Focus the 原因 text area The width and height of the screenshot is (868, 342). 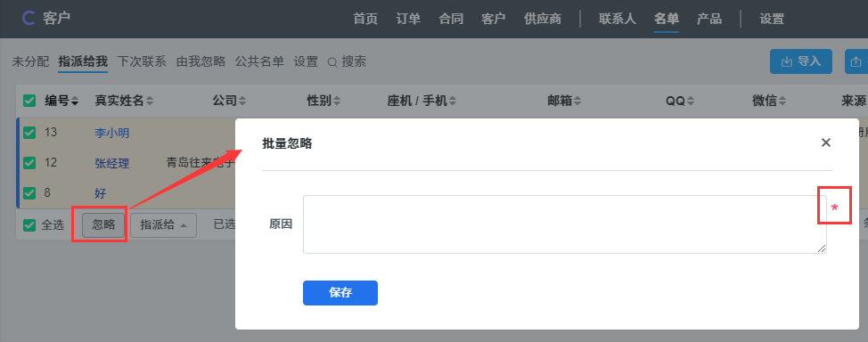pyautogui.click(x=565, y=224)
